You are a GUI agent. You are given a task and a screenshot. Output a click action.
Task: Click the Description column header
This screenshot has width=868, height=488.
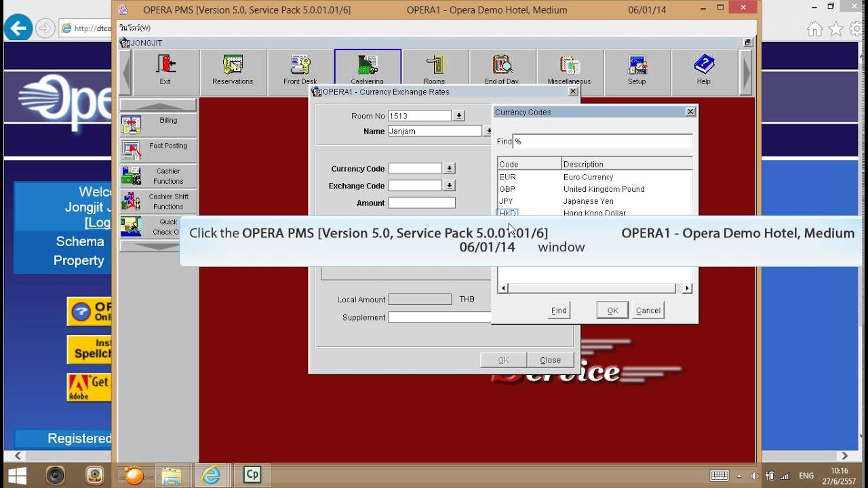[x=627, y=164]
